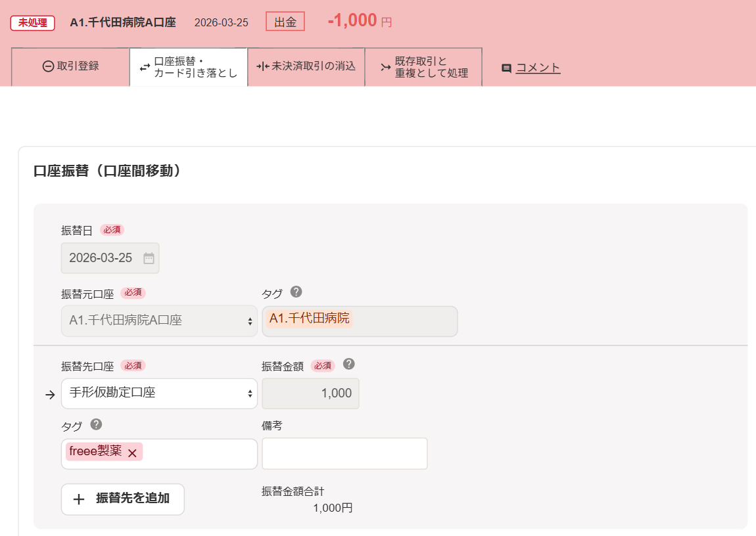Click the comment speech bubble icon
This screenshot has height=536, width=756.
point(506,68)
